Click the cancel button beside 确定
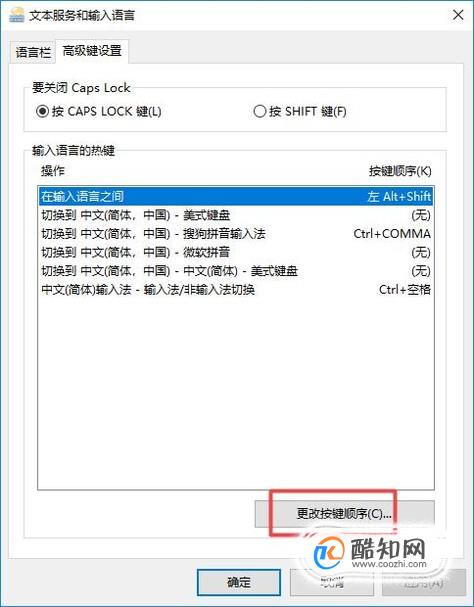Screen dimensions: 474x607 coord(332,582)
